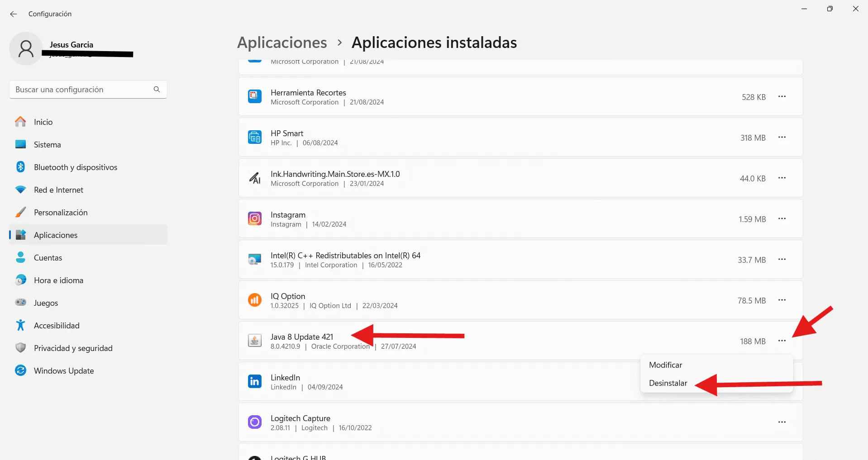The image size is (868, 460).
Task: Choose Modificar in the Java menu
Action: pyautogui.click(x=665, y=365)
